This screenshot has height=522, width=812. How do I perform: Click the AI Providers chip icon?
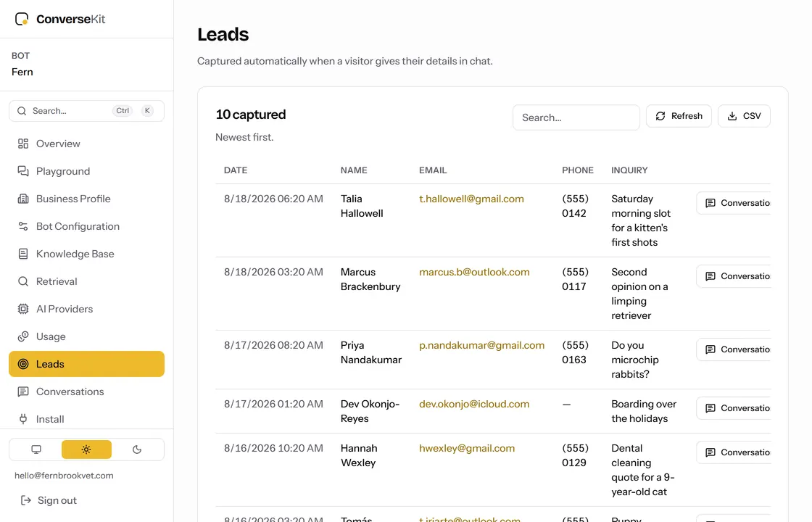22,309
